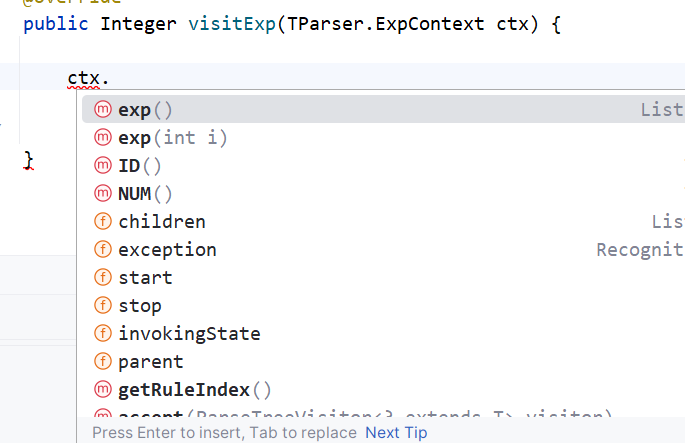Click the field icon beside children
This screenshot has height=443, width=685.
point(103,222)
